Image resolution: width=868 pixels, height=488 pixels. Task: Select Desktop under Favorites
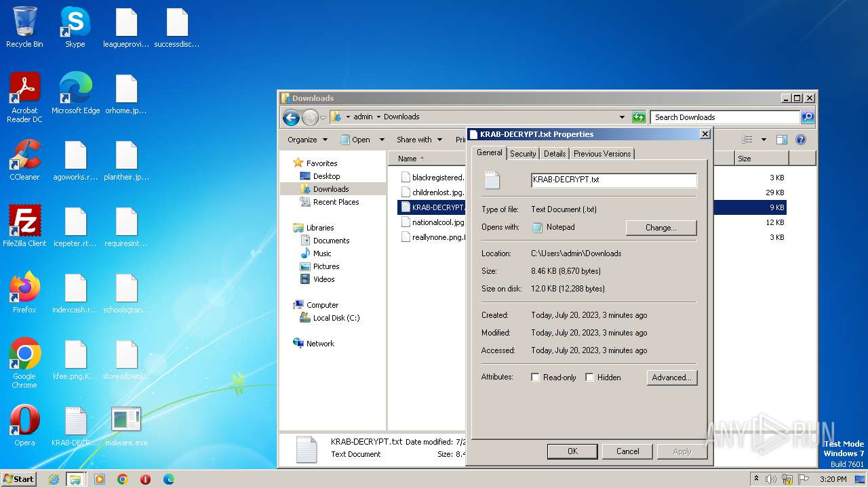point(326,176)
